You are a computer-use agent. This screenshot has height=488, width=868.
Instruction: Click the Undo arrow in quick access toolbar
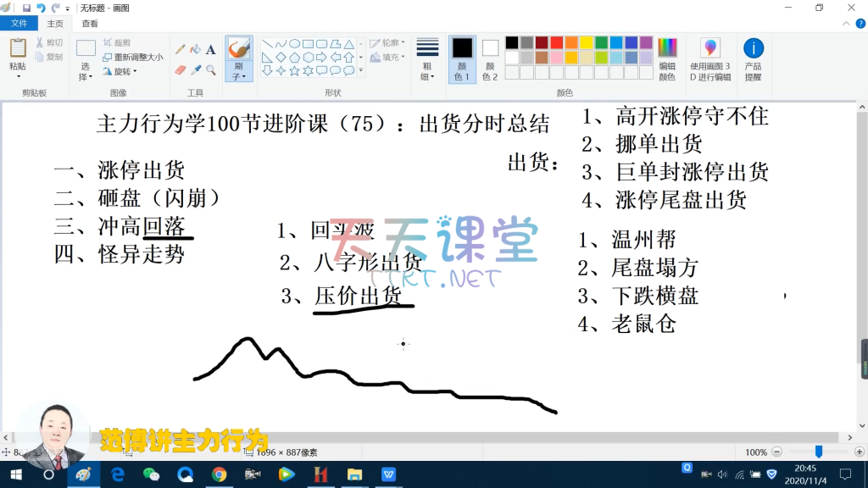[x=42, y=8]
